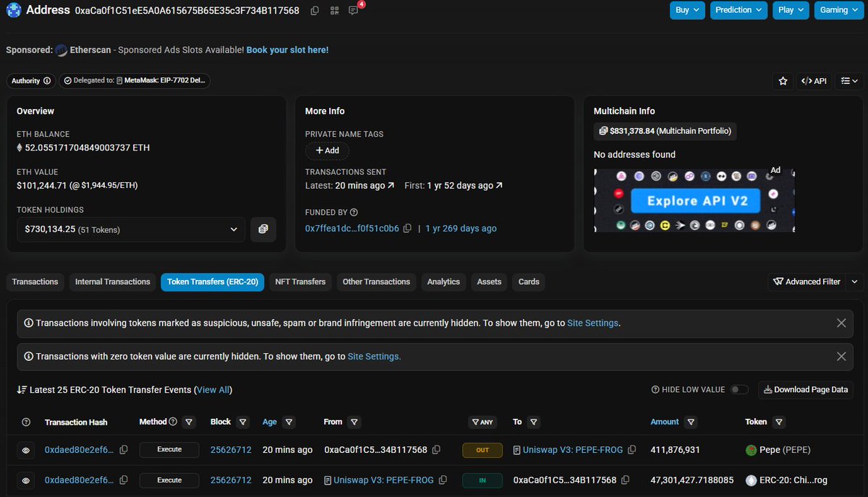This screenshot has height=497, width=868.
Task: Filter by Method column
Action: [189, 422]
